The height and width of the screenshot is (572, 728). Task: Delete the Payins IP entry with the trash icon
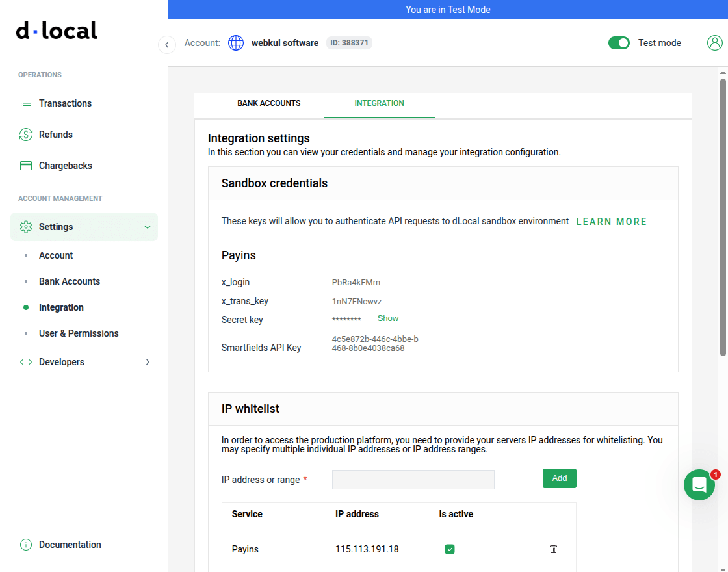pos(553,549)
